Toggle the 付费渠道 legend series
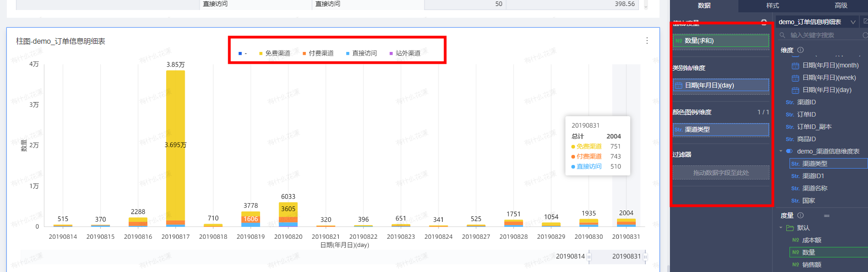 tap(318, 53)
